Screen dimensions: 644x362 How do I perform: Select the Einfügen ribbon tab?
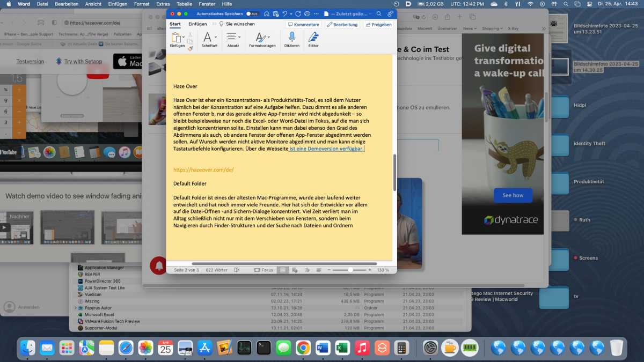pyautogui.click(x=197, y=24)
